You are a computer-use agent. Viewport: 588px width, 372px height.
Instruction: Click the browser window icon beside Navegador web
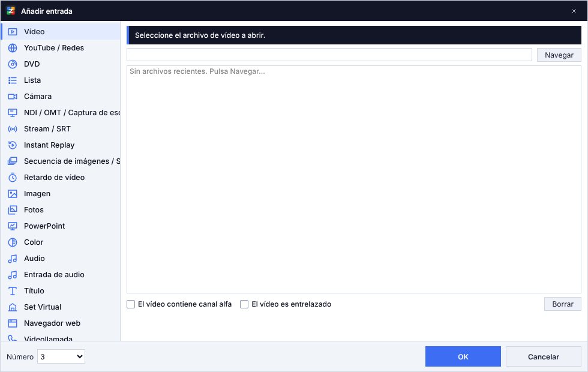pyautogui.click(x=13, y=323)
